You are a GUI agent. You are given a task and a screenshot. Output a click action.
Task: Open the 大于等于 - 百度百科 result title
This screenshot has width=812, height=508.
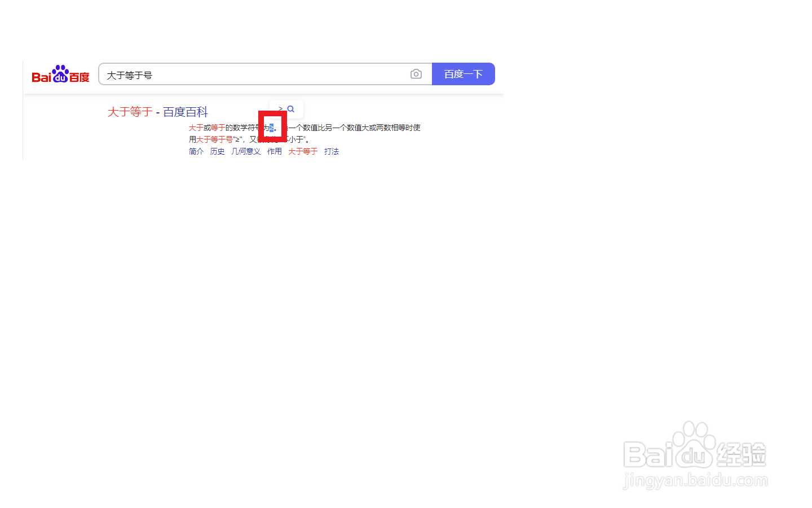click(x=158, y=112)
